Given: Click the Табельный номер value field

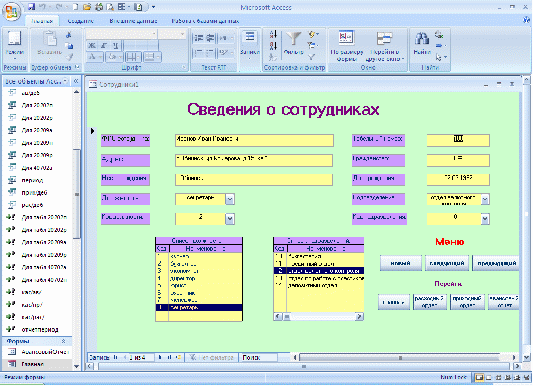Looking at the screenshot, I should (458, 140).
